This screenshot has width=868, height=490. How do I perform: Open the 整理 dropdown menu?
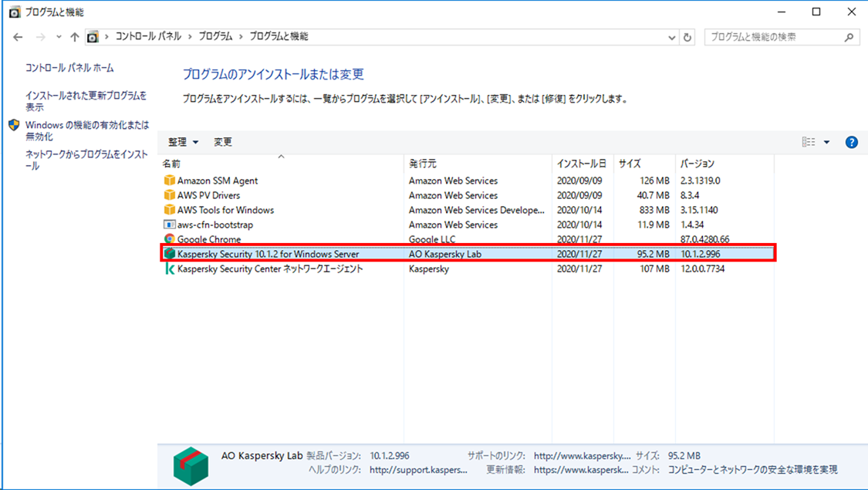183,142
